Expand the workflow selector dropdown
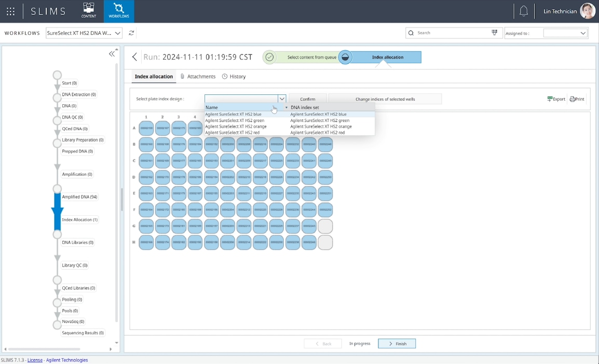The image size is (599, 364). click(x=118, y=33)
